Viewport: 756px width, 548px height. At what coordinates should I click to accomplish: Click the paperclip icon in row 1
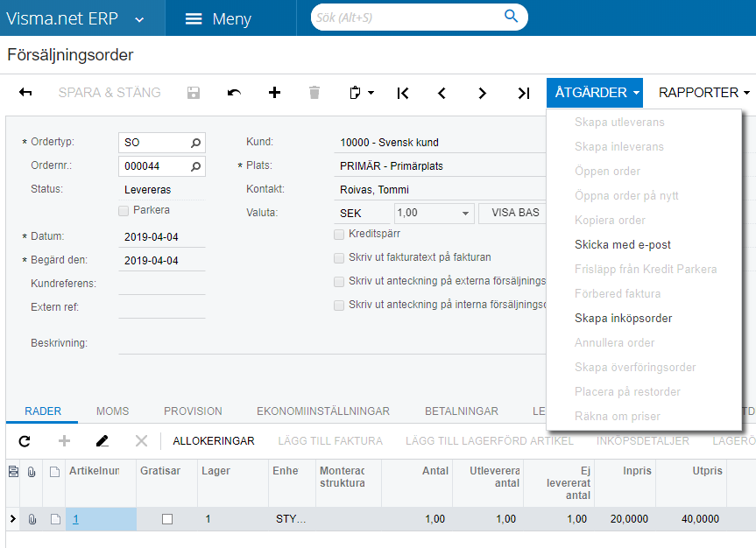pyautogui.click(x=32, y=519)
